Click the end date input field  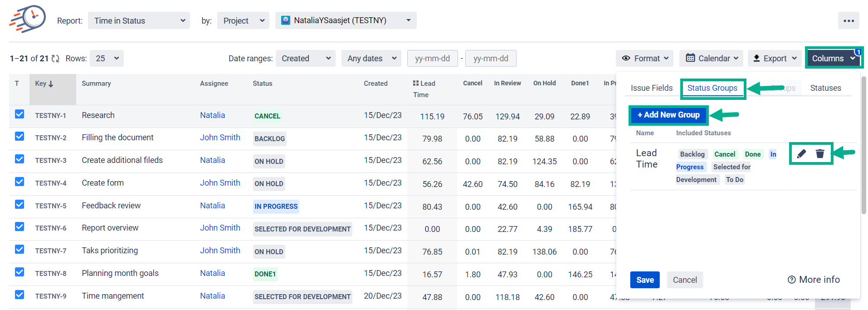click(491, 59)
